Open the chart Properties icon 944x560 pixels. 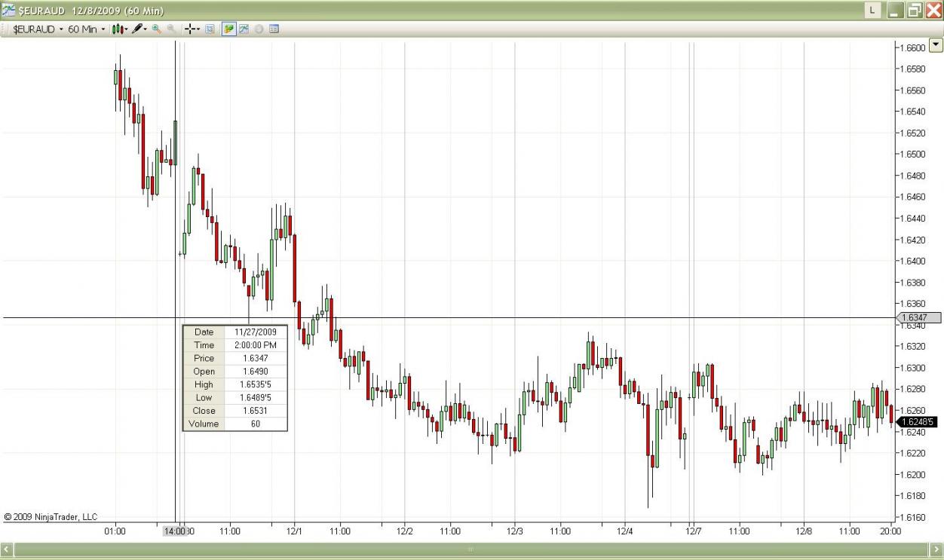tap(274, 29)
